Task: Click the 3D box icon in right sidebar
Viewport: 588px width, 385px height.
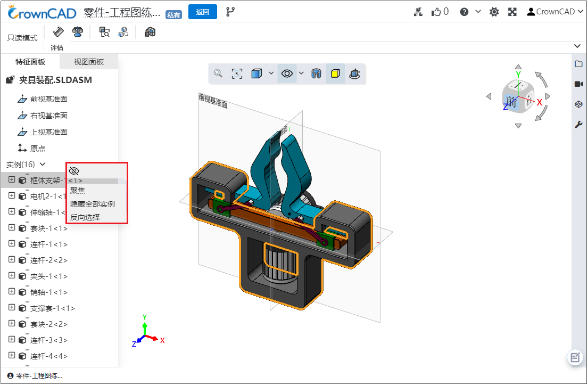Action: (578, 104)
